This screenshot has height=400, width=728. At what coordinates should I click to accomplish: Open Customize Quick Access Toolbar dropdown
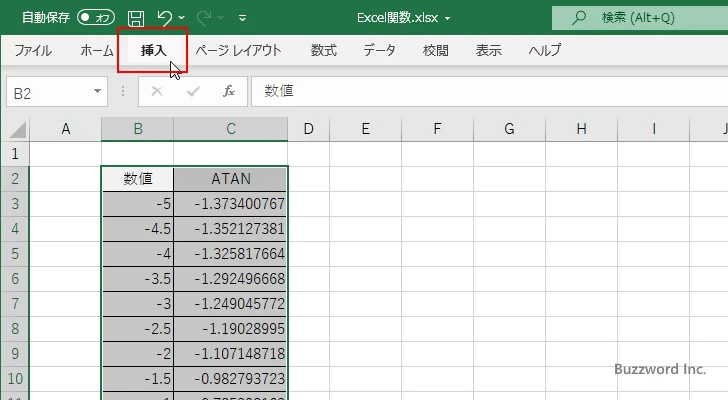click(242, 18)
